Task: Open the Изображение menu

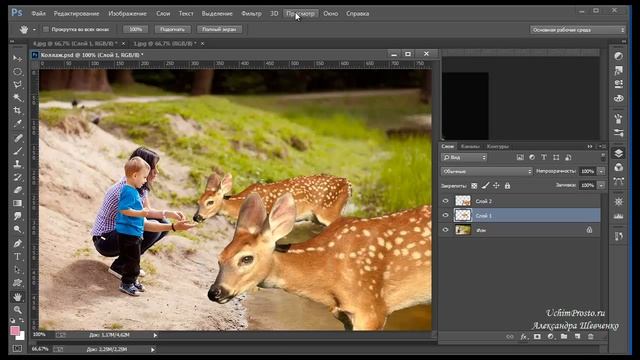Action: pyautogui.click(x=127, y=13)
